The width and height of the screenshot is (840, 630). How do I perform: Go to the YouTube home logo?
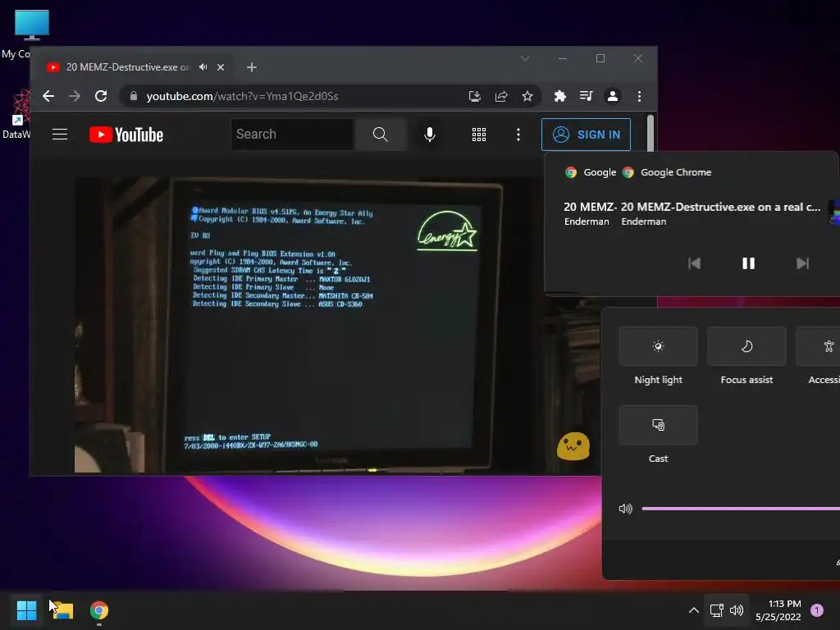(x=126, y=135)
